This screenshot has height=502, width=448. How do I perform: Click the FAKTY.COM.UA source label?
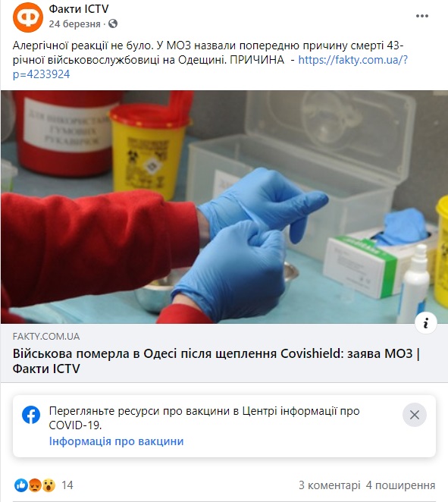click(x=46, y=337)
